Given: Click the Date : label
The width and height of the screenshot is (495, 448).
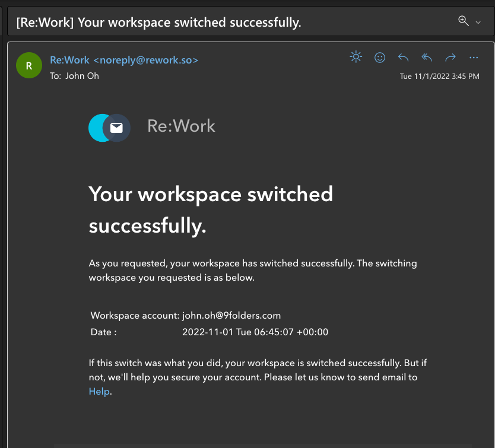Looking at the screenshot, I should [x=103, y=332].
